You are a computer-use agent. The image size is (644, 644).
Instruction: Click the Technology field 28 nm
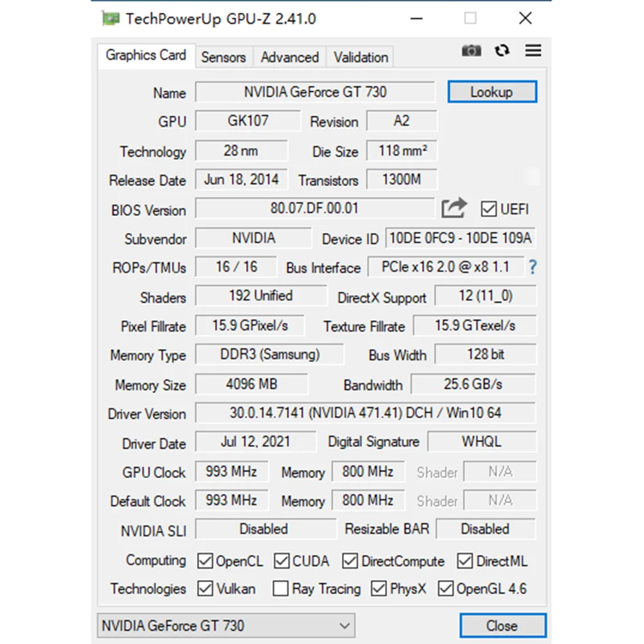(x=241, y=151)
